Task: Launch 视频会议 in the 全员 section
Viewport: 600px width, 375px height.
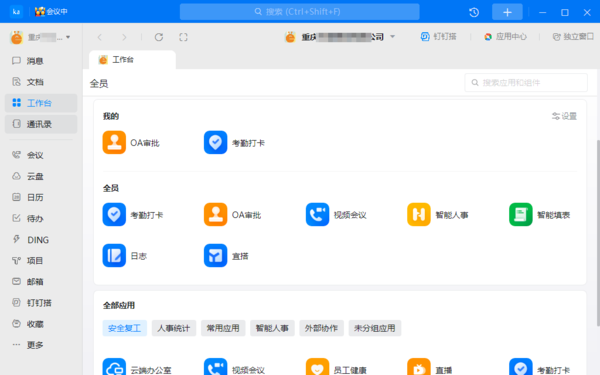Action: point(336,215)
